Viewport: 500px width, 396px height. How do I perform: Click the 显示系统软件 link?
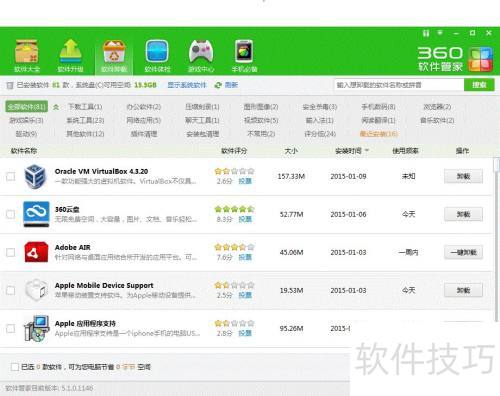tap(187, 85)
